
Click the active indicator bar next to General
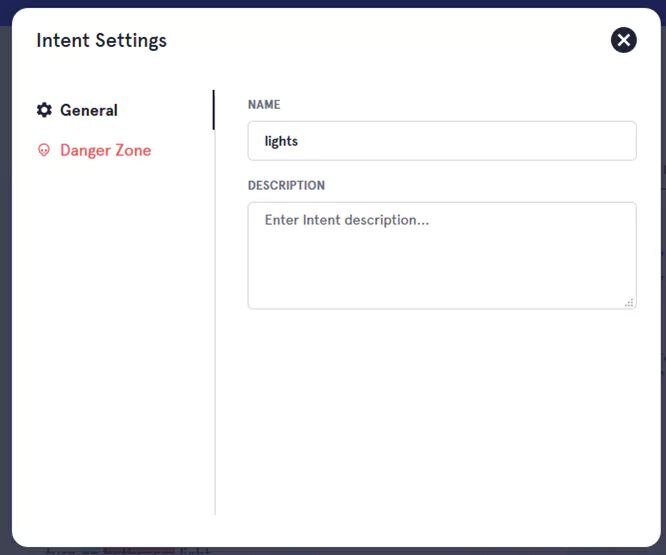[213, 110]
